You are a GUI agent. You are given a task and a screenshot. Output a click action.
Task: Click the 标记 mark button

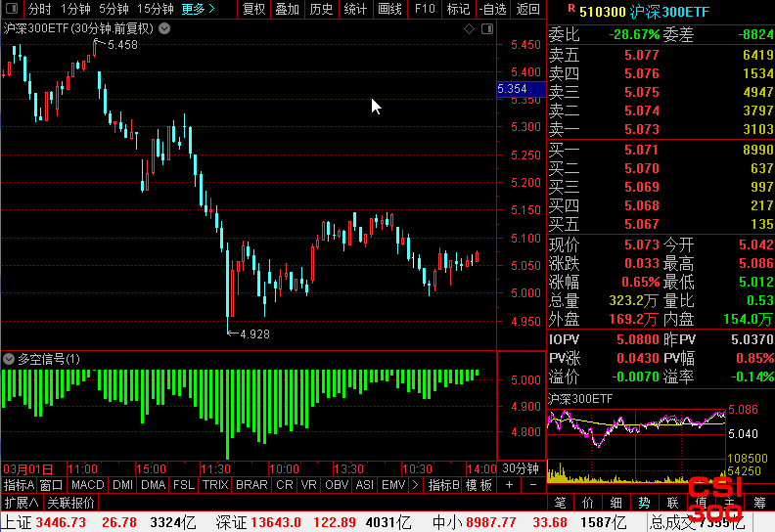coord(458,9)
